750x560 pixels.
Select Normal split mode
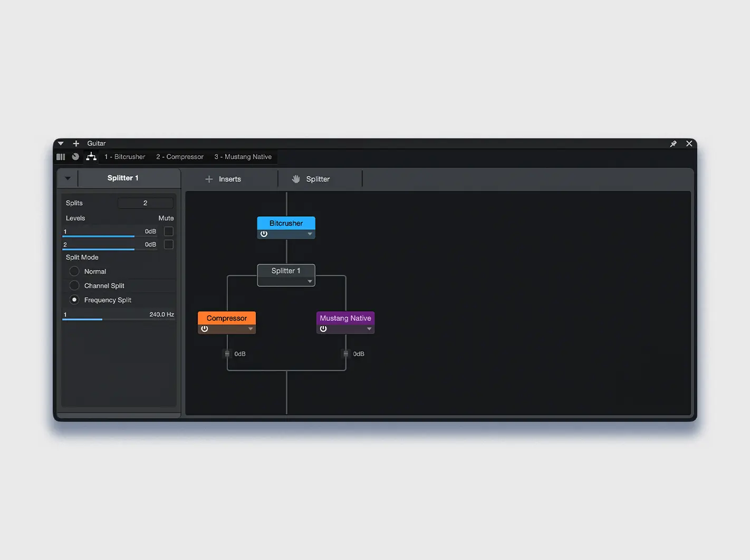coord(74,272)
